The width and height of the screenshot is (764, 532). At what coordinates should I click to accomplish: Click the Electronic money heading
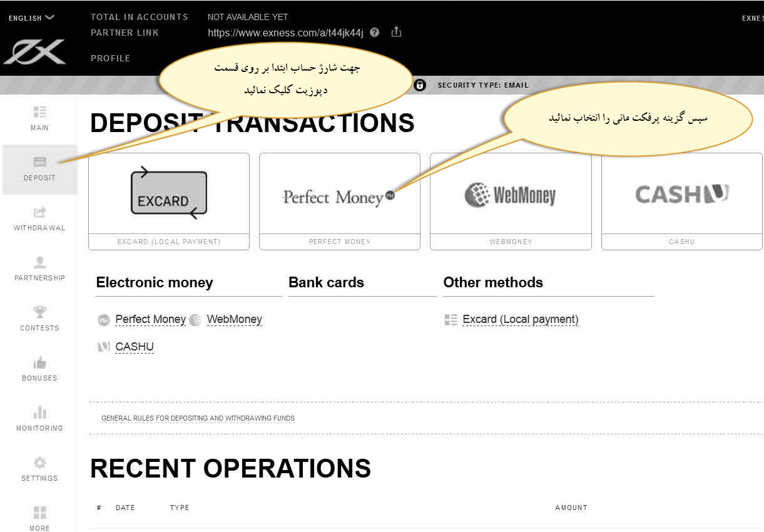point(155,282)
